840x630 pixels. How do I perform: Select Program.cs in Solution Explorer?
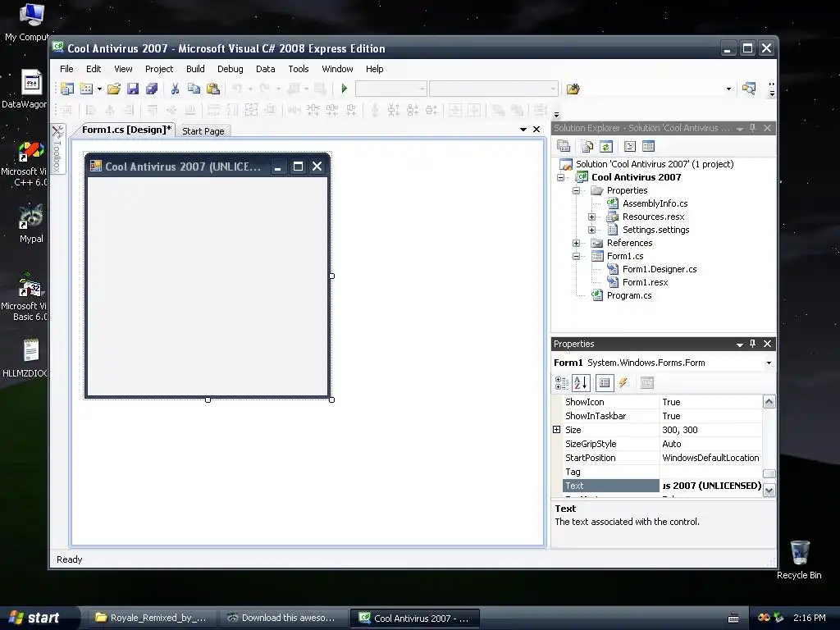(x=629, y=295)
